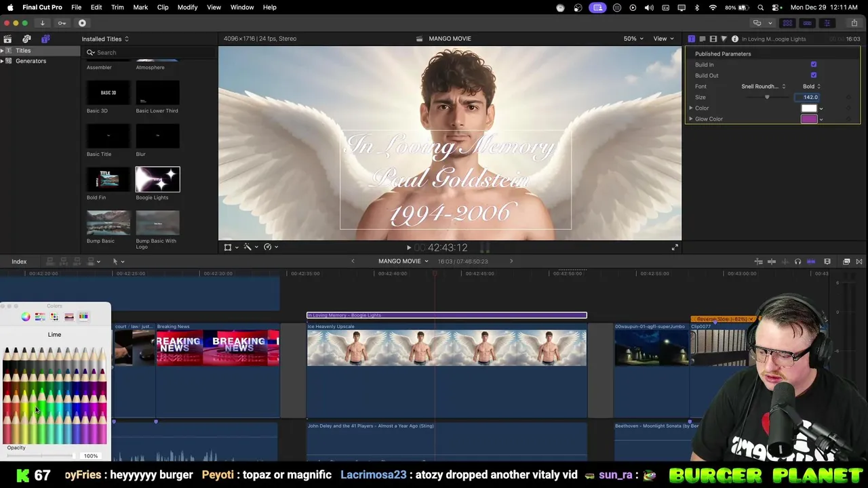
Task: Open the viewer View options dropdown
Action: 663,39
